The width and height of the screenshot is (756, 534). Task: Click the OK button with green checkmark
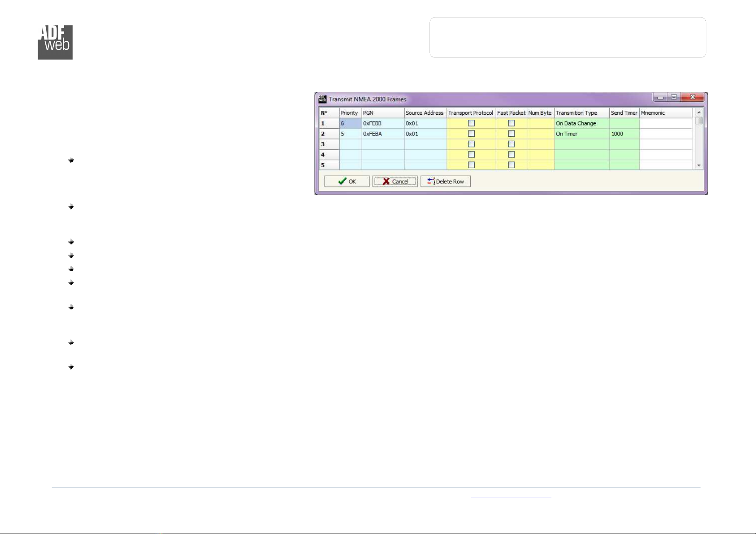[347, 181]
